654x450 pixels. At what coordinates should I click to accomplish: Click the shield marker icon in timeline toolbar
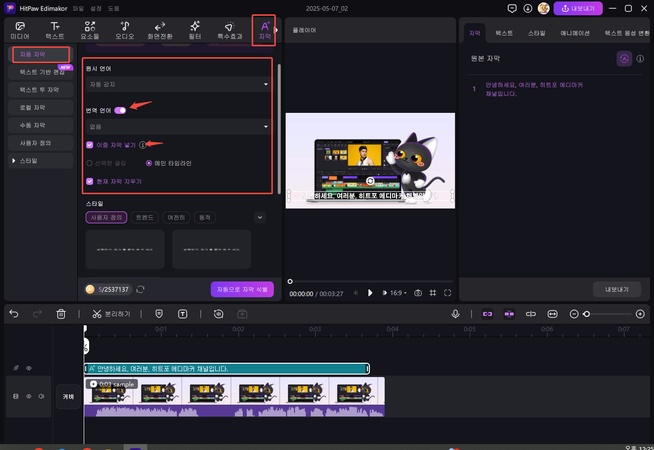[x=159, y=314]
